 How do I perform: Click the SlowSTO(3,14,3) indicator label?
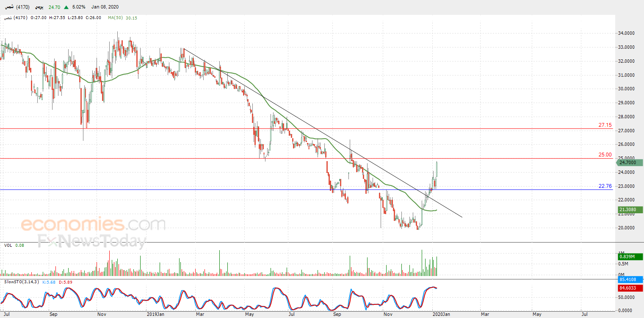[x=22, y=282]
